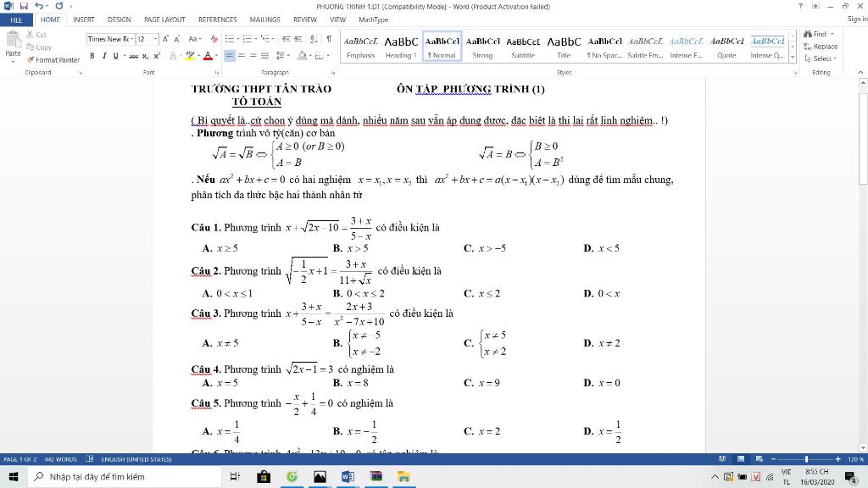Image resolution: width=868 pixels, height=488 pixels.
Task: Open the Microsoft Store taskbar icon
Action: coord(264,476)
